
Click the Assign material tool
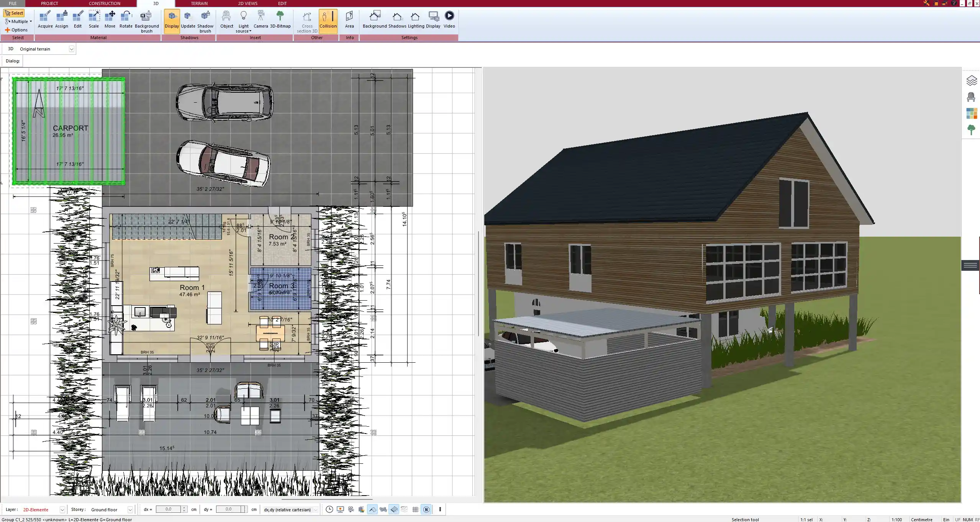61,20
